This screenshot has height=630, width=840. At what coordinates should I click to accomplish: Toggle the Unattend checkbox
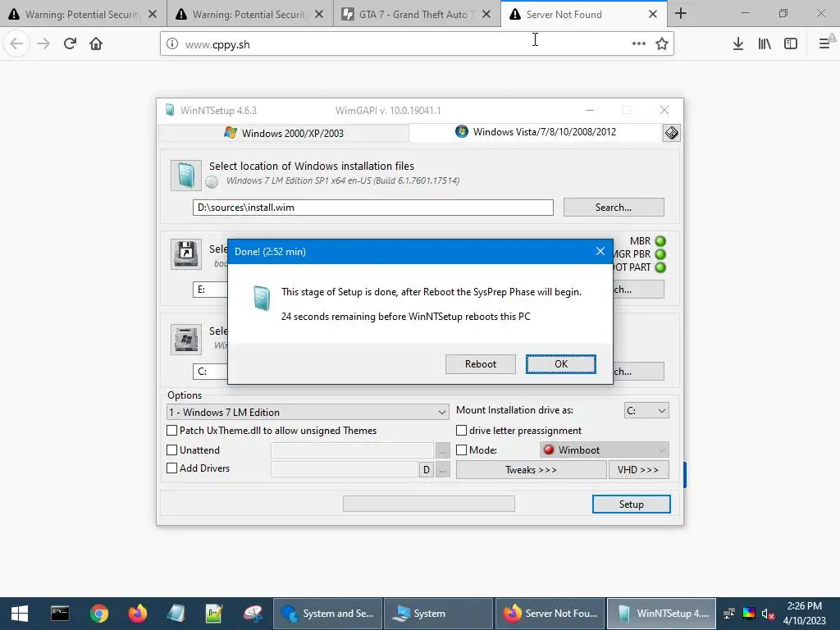click(172, 450)
